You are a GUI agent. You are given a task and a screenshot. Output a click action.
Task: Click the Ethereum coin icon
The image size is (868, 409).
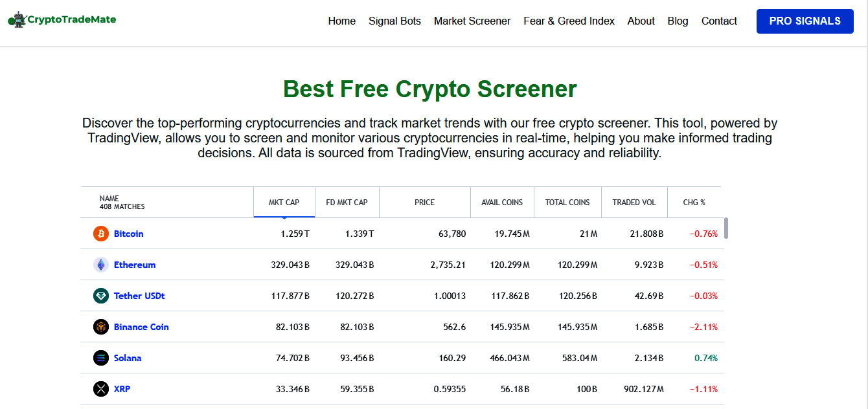pyautogui.click(x=100, y=265)
